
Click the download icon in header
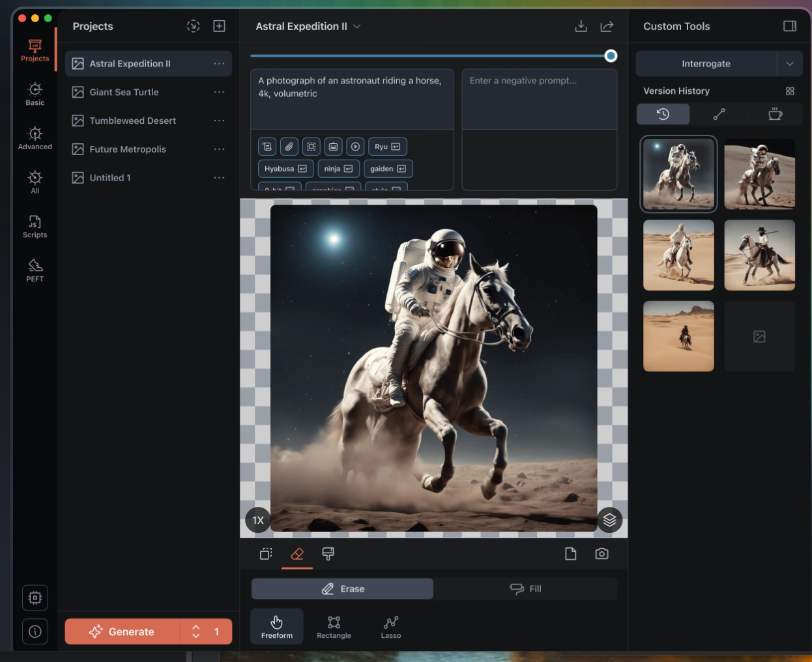point(581,26)
